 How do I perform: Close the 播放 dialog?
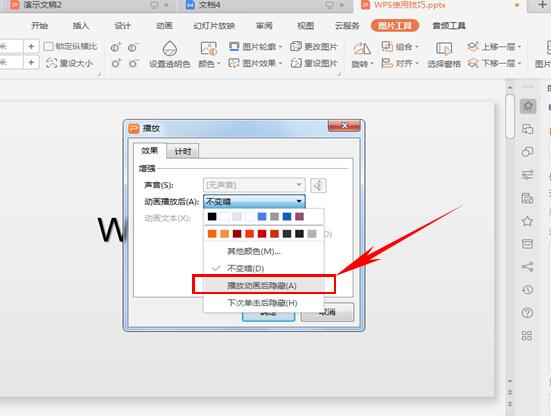pyautogui.click(x=344, y=125)
